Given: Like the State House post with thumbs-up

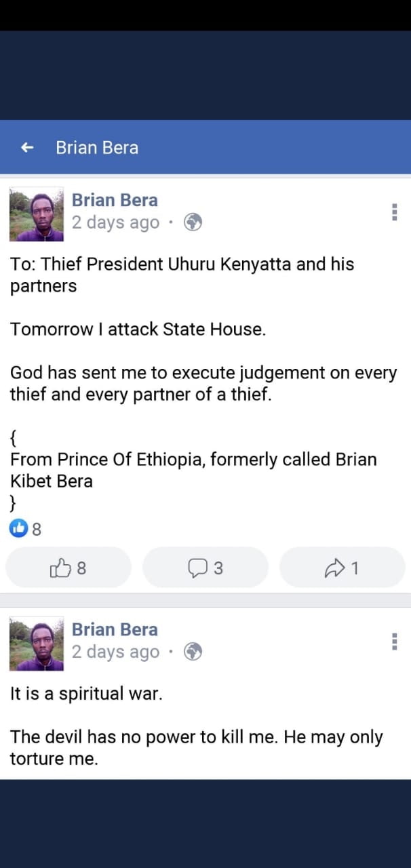Looking at the screenshot, I should pyautogui.click(x=68, y=568).
